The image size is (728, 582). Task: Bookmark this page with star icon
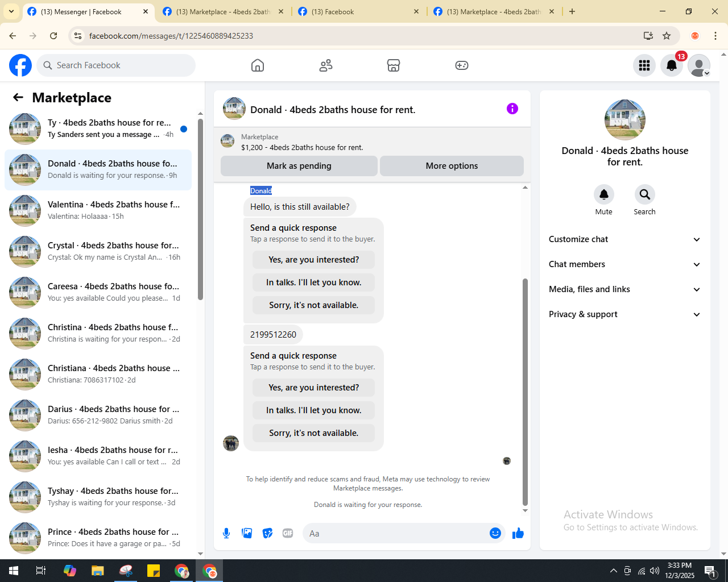(667, 36)
